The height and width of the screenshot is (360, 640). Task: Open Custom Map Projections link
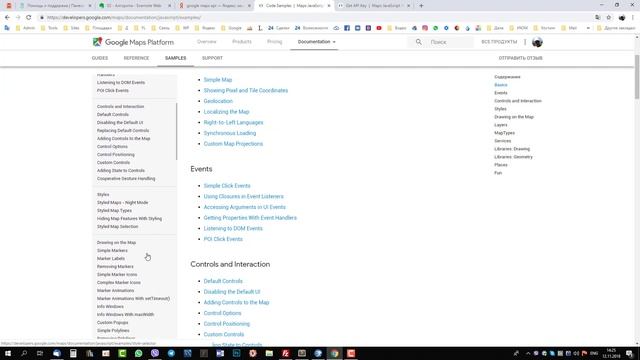(233, 144)
